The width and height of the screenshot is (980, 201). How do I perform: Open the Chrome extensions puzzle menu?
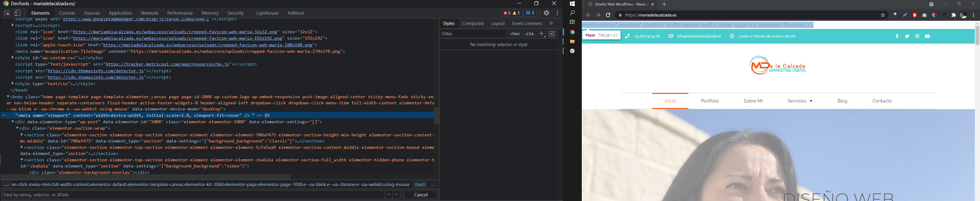pos(954,16)
